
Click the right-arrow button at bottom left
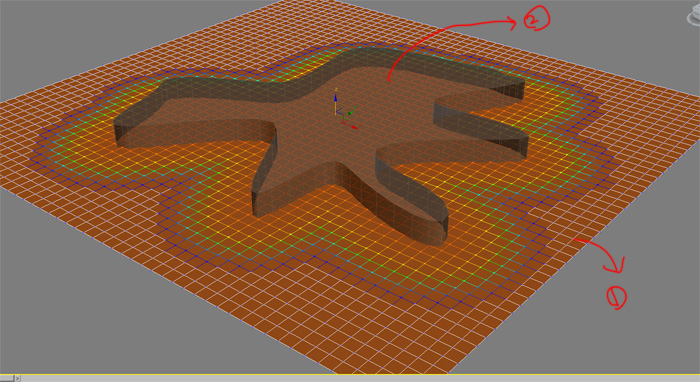point(17,378)
